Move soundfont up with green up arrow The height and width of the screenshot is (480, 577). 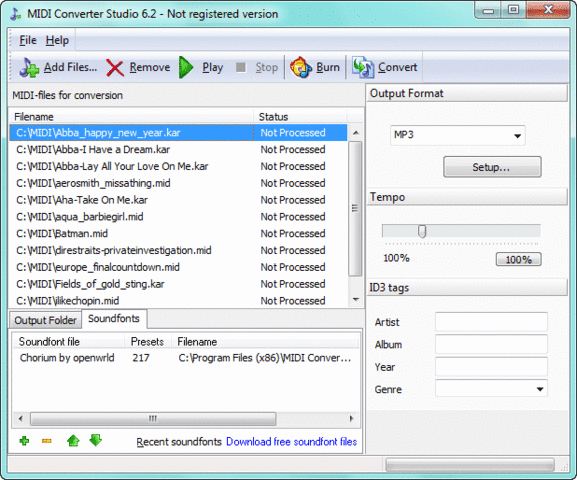point(73,440)
